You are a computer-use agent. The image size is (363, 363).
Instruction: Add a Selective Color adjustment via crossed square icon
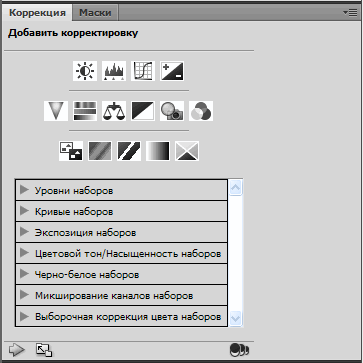pos(187,151)
